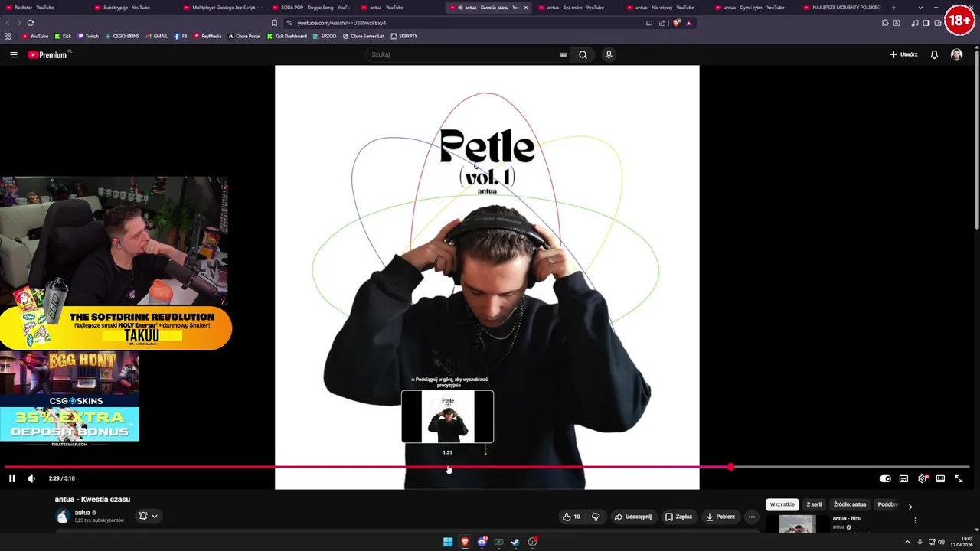980x551 pixels.
Task: Open the taskbar volume speaker icon
Action: [941, 542]
